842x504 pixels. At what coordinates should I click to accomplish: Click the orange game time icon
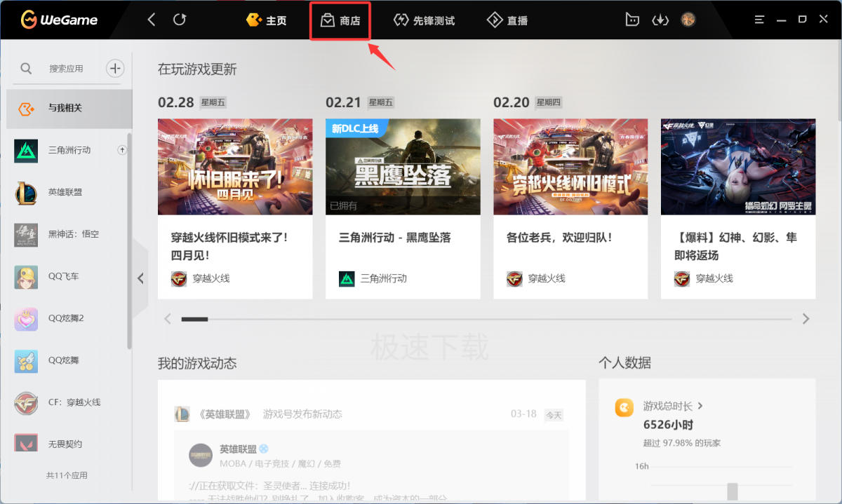pyautogui.click(x=624, y=407)
